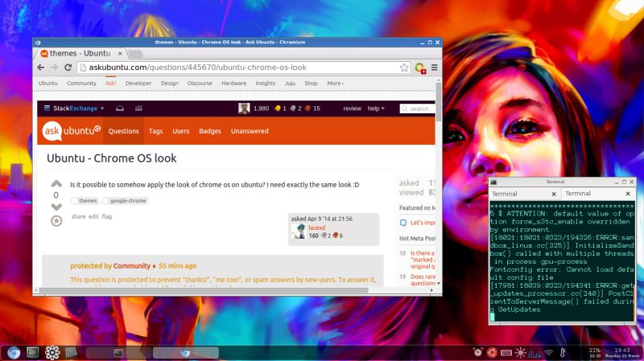Open the Questions tab
The width and height of the screenshot is (644, 361).
pos(124,131)
